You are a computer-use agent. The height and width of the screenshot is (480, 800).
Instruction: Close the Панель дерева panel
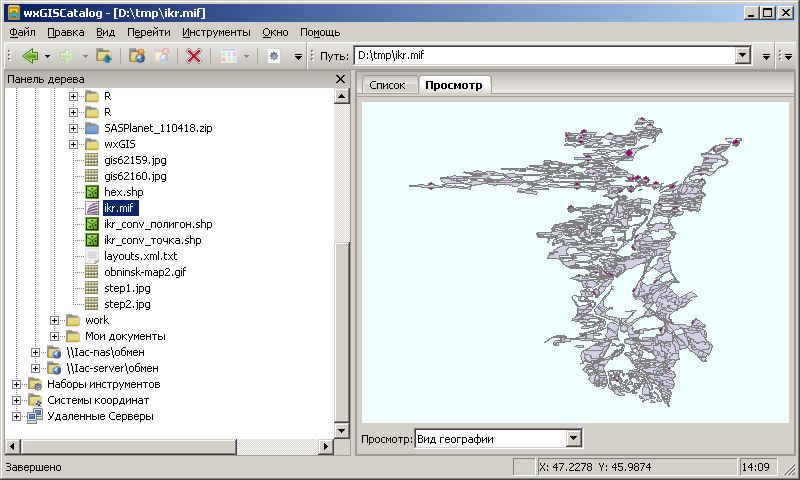point(340,79)
